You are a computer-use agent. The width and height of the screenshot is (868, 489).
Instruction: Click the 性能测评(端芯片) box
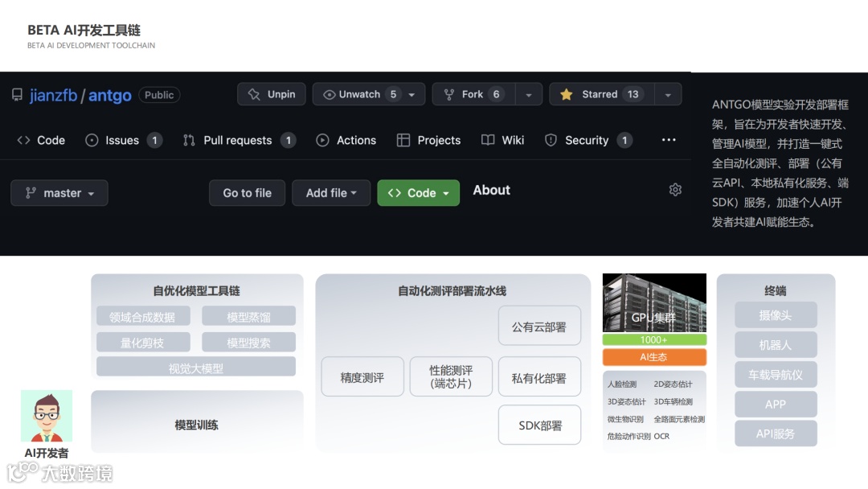pyautogui.click(x=451, y=376)
